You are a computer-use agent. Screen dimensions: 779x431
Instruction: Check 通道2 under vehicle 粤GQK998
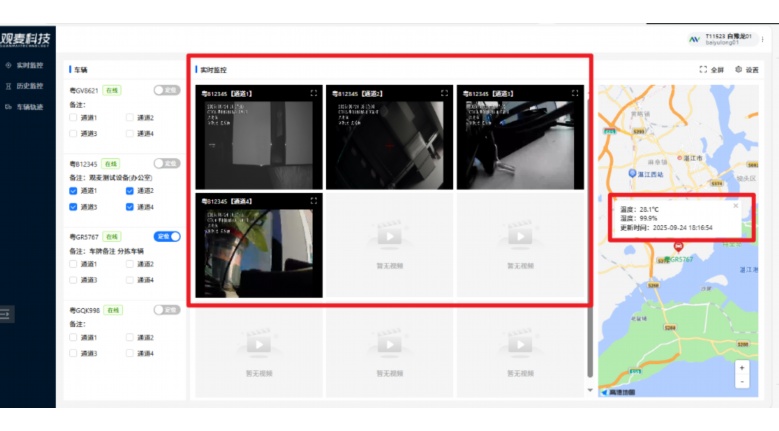pyautogui.click(x=130, y=337)
